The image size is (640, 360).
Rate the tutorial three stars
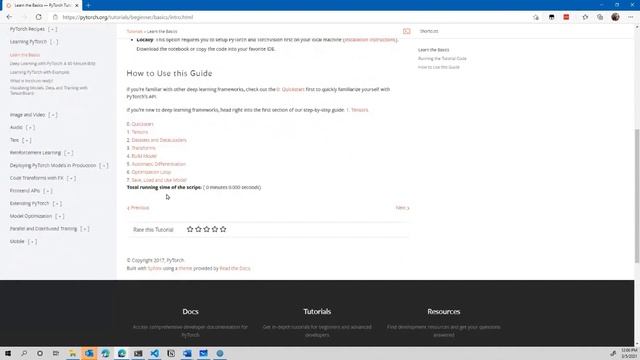pos(207,229)
